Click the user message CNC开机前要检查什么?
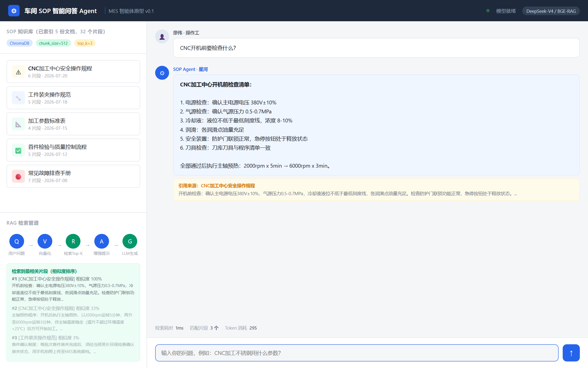Image resolution: width=588 pixels, height=368 pixels. [376, 48]
